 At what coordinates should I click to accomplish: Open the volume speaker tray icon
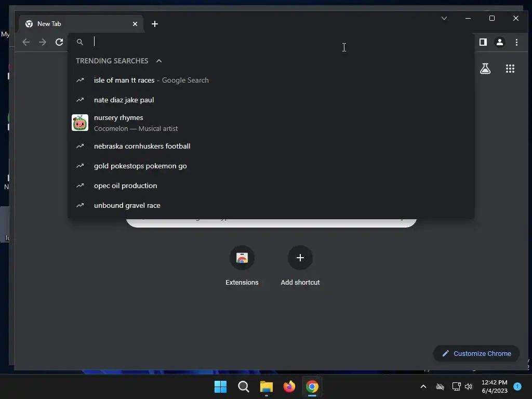[469, 387]
